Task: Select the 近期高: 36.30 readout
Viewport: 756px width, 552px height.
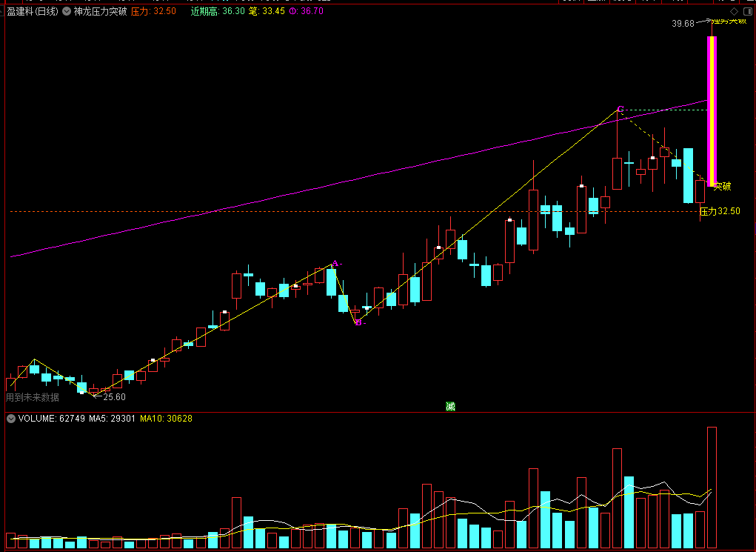Action: (x=218, y=11)
